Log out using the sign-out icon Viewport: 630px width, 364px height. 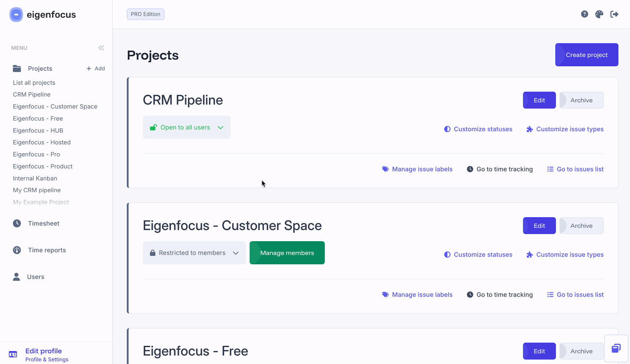tap(614, 14)
